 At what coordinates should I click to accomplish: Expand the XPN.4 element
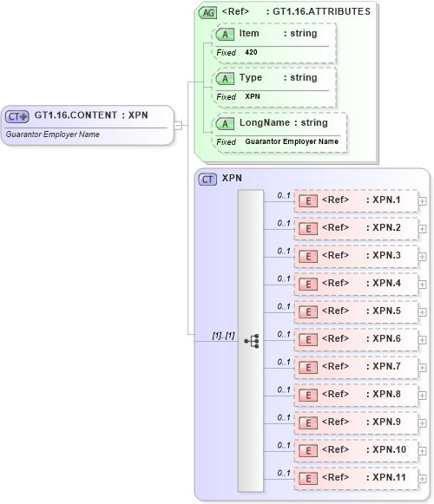click(x=422, y=285)
